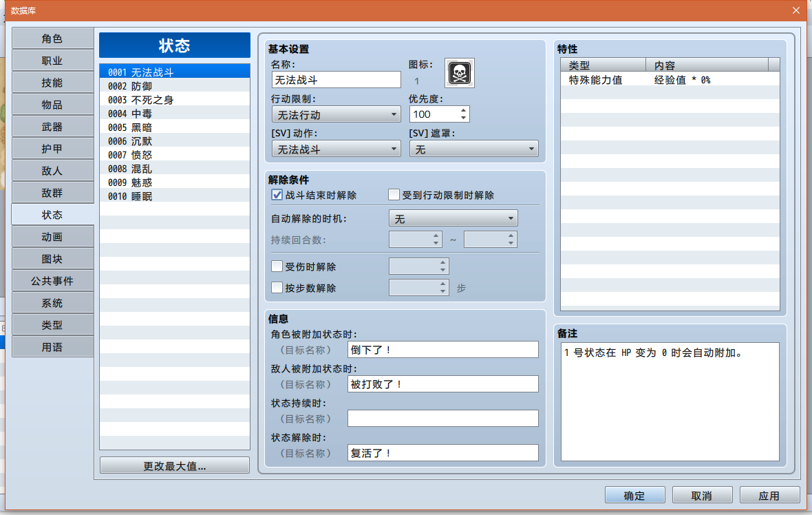This screenshot has height=515, width=812.
Task: Switch to the 技能 tab
Action: tap(52, 83)
